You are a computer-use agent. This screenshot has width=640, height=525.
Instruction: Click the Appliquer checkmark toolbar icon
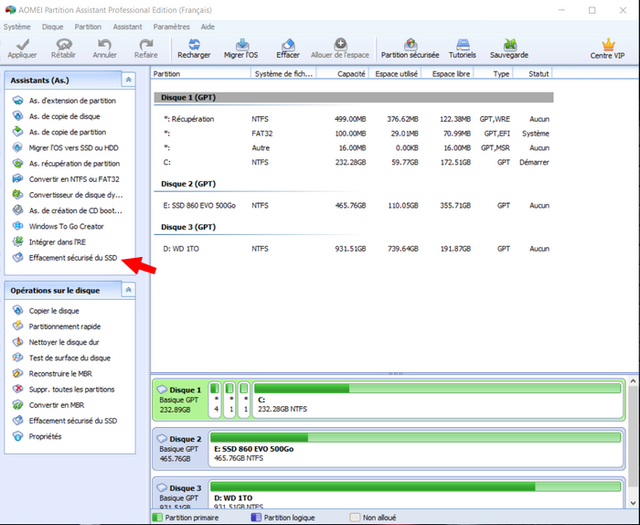click(23, 44)
